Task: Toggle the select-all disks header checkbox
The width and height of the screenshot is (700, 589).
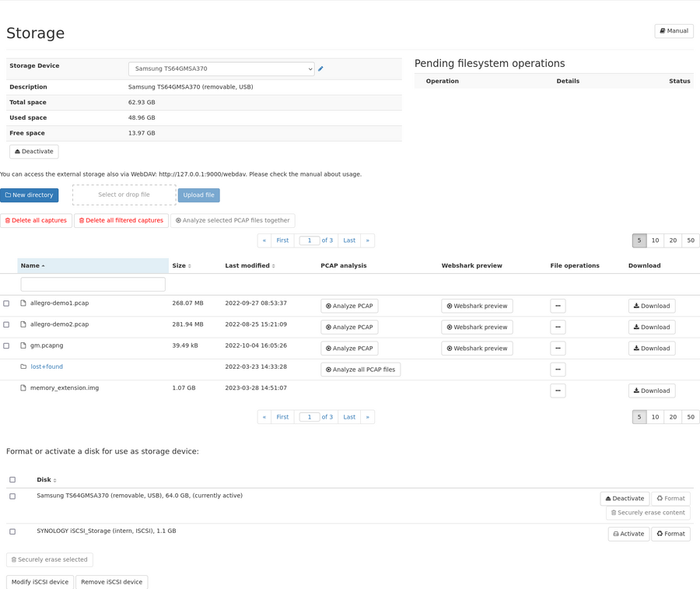Action: pos(12,480)
